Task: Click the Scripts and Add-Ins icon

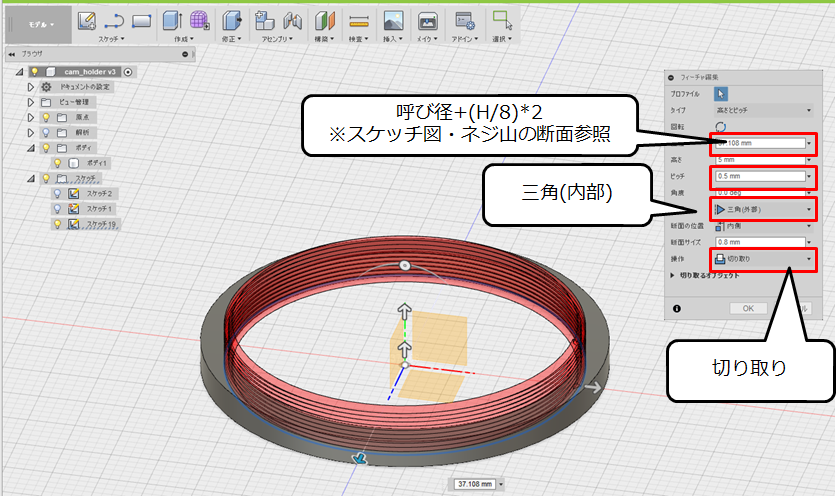Action: click(x=465, y=21)
